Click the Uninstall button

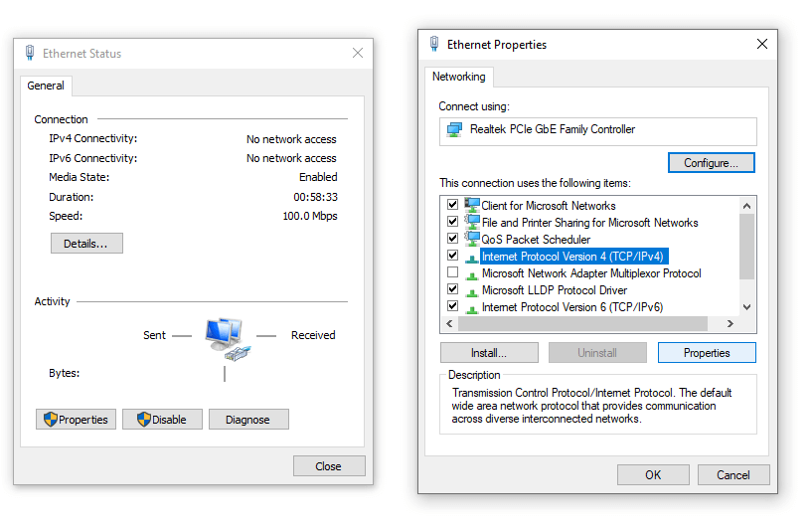597,353
